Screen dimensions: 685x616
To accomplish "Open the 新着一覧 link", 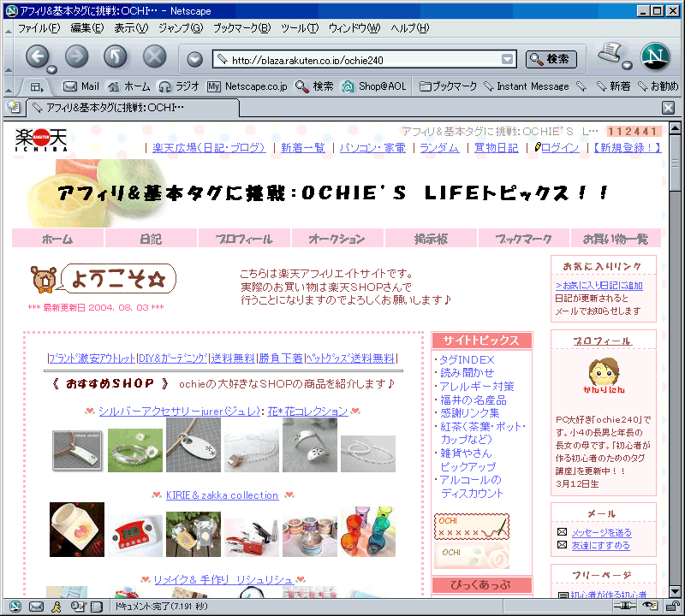I will click(303, 148).
